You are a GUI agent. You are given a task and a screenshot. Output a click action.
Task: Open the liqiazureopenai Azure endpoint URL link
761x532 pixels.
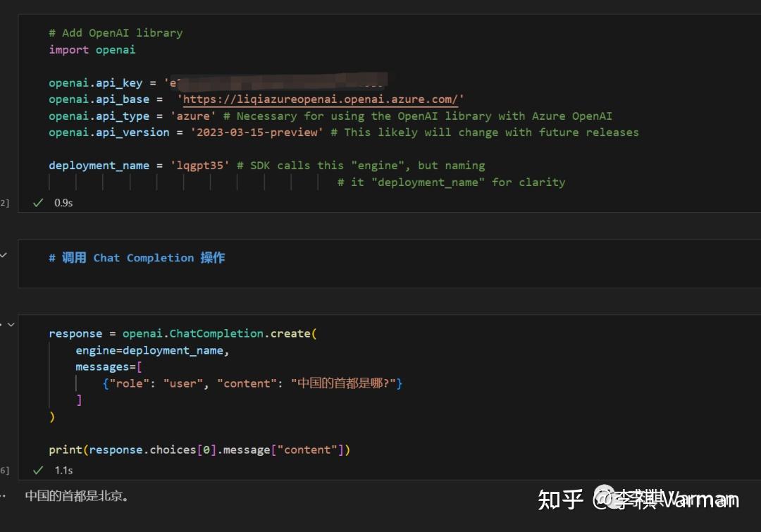point(321,99)
